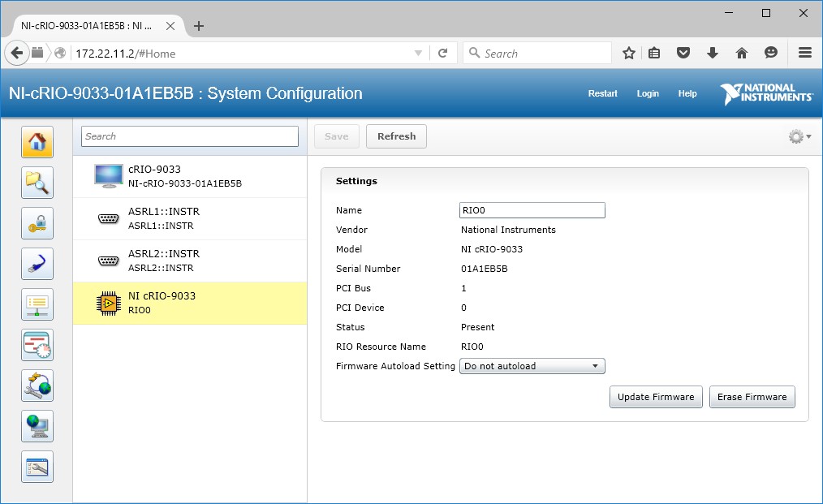Click the Refresh button
The height and width of the screenshot is (504, 823).
click(x=396, y=136)
